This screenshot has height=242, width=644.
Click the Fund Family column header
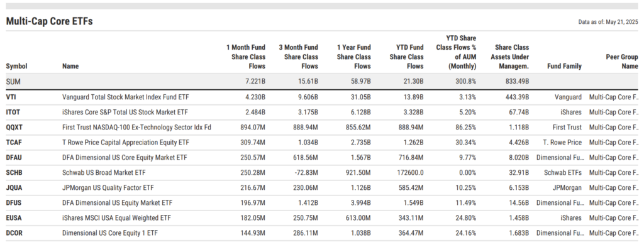click(x=564, y=66)
